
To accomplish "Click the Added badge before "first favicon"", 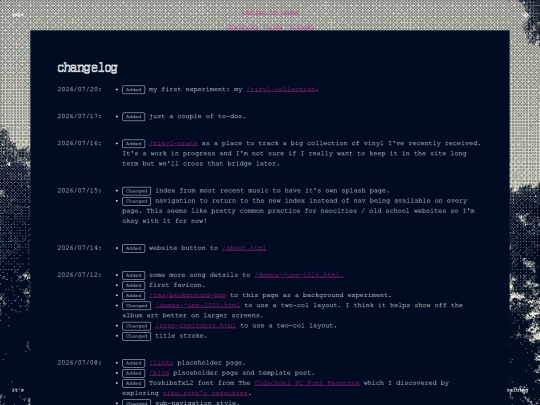I will click(x=134, y=285).
